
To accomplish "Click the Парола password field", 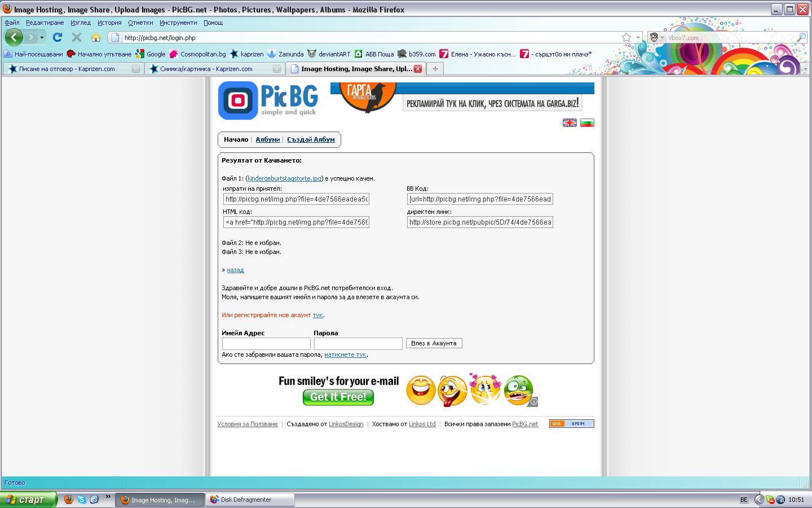I will (x=358, y=344).
